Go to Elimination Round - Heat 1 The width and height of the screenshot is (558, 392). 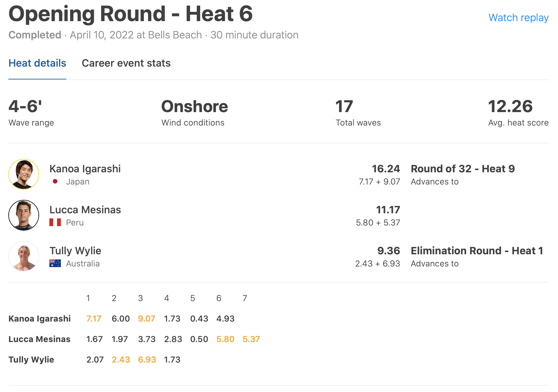(477, 251)
